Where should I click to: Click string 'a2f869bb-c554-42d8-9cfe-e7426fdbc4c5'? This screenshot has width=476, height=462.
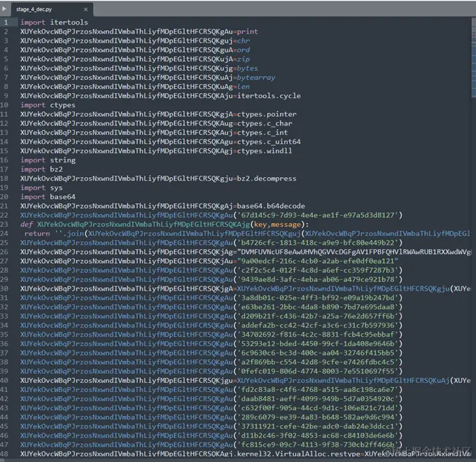pos(318,362)
